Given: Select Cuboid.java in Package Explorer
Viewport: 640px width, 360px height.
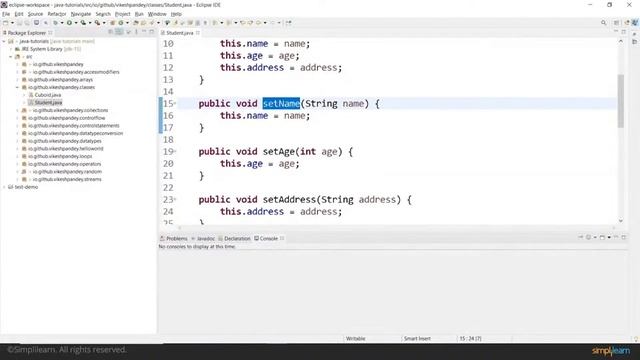Looking at the screenshot, I should pyautogui.click(x=48, y=95).
